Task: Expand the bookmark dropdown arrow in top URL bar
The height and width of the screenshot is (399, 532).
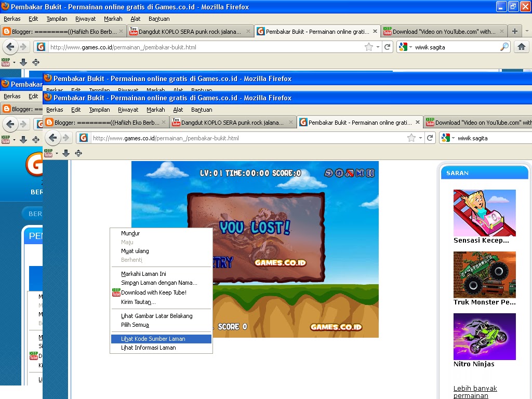Action: point(378,47)
